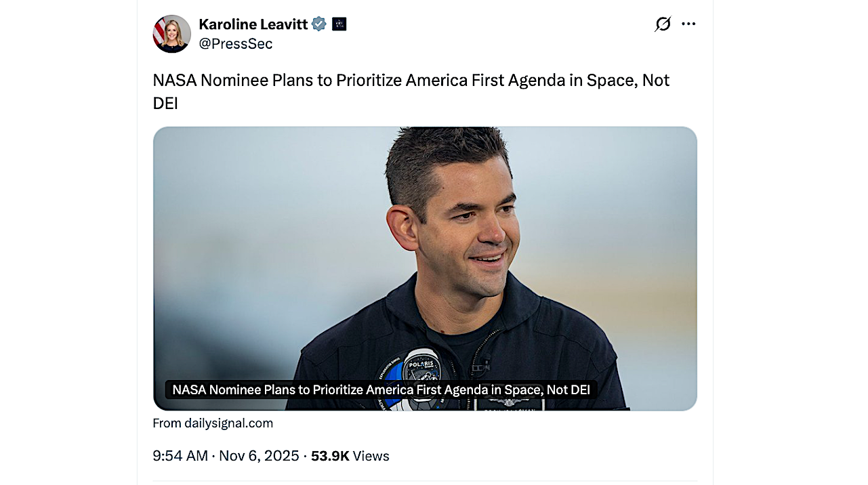The height and width of the screenshot is (485, 868).
Task: Click the display name Karoline Leavitt
Action: (x=253, y=24)
